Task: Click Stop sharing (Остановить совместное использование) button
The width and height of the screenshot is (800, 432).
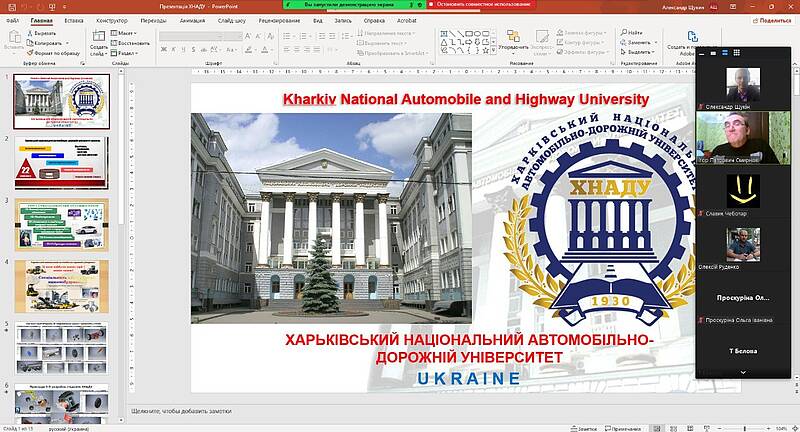Action: (x=482, y=4)
